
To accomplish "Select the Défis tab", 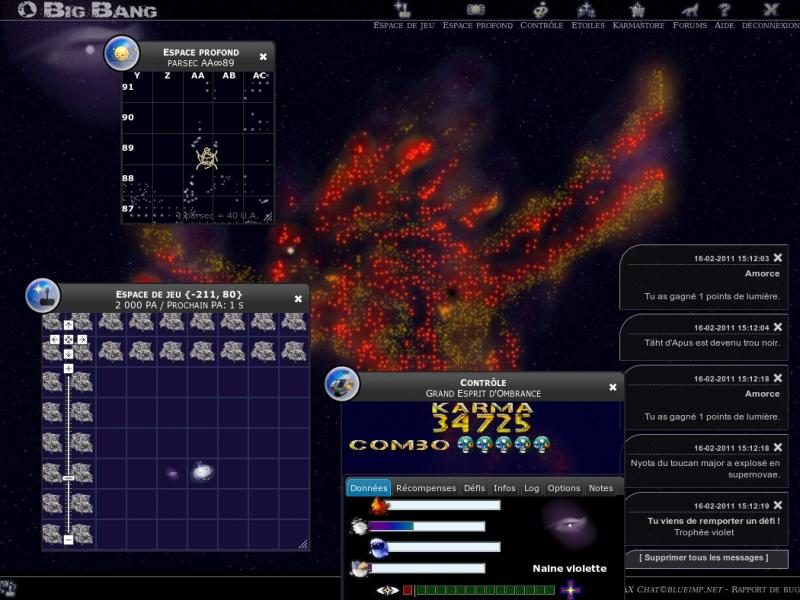I will [476, 488].
